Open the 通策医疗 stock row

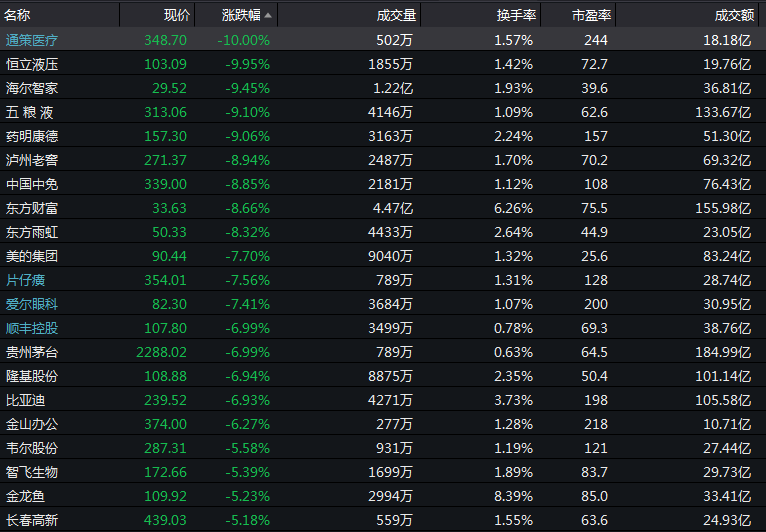32,40
